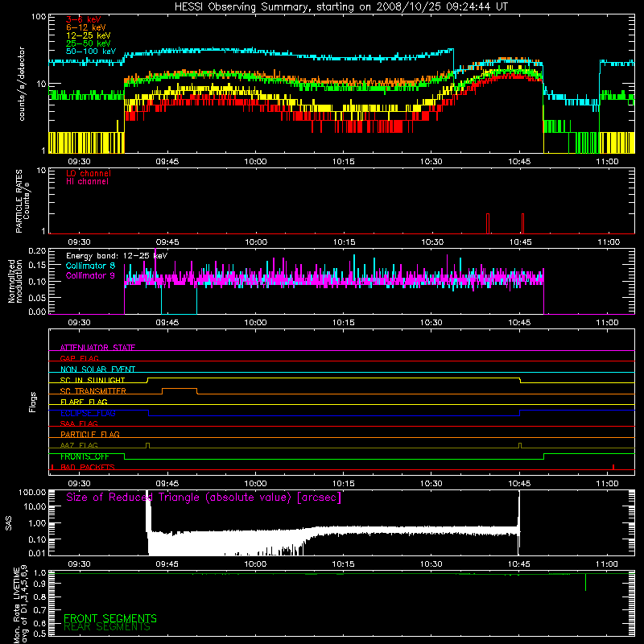Click the green livetime dip near 10:57
This screenshot has width=644, height=644.
585,582
